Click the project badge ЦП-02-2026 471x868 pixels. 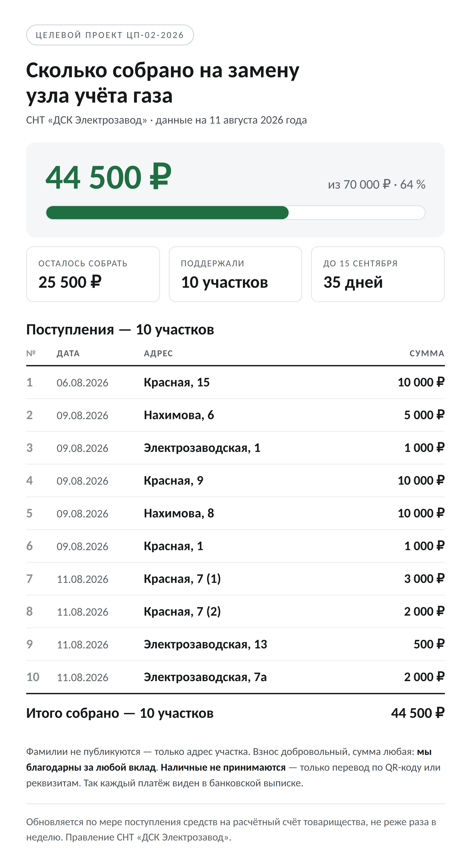(x=110, y=35)
